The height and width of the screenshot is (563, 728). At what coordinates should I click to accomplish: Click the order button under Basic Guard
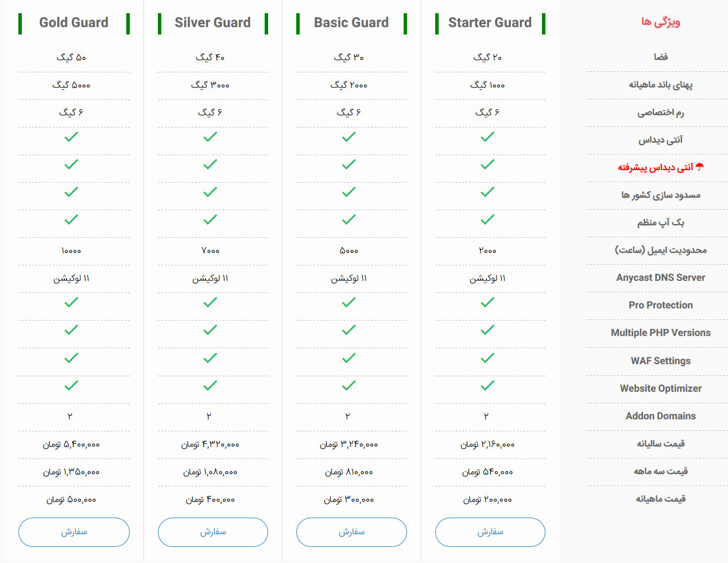click(x=351, y=532)
